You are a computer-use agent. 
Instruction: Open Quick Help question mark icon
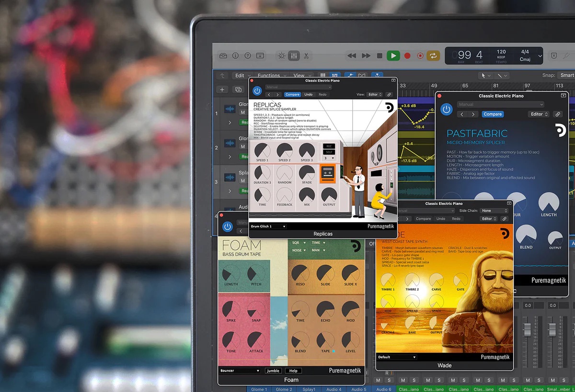[x=248, y=56]
